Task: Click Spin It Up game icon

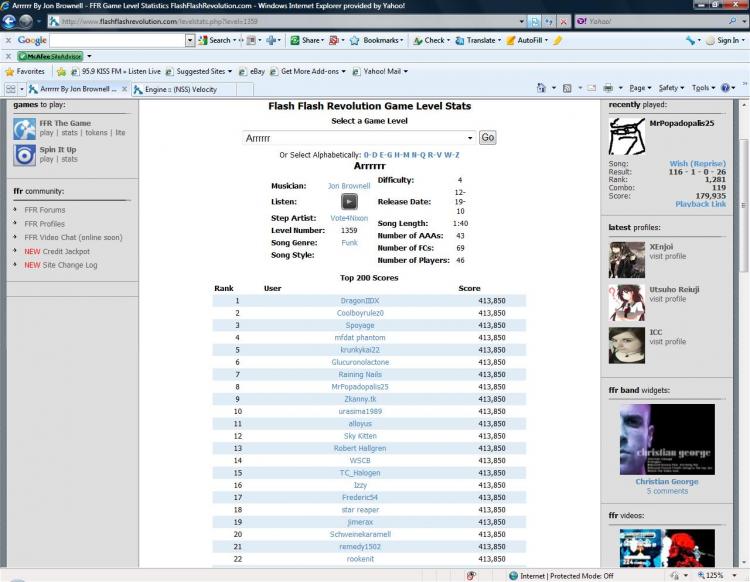Action: 24,155
